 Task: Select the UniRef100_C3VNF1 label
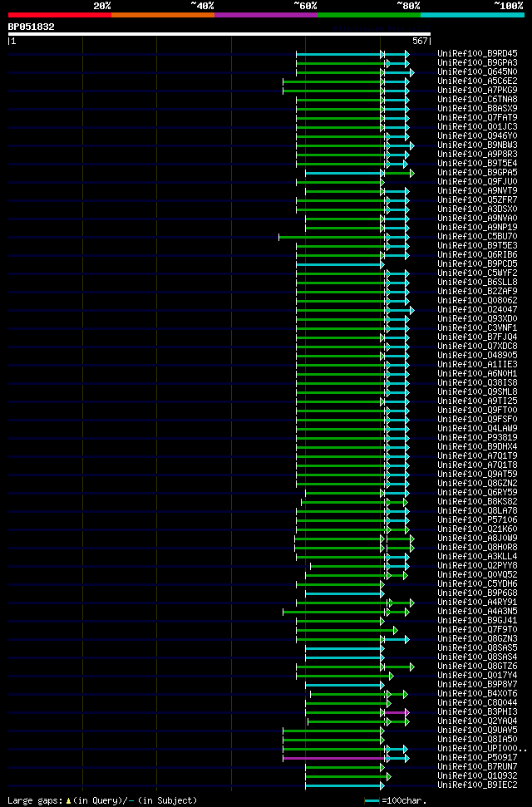point(477,327)
